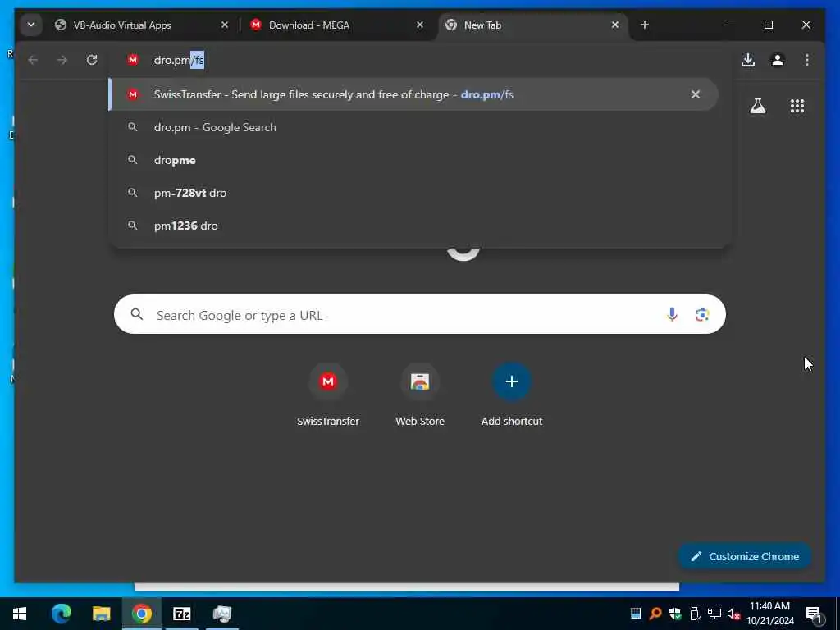This screenshot has width=840, height=630.
Task: Open the notification center icon
Action: coord(814,614)
